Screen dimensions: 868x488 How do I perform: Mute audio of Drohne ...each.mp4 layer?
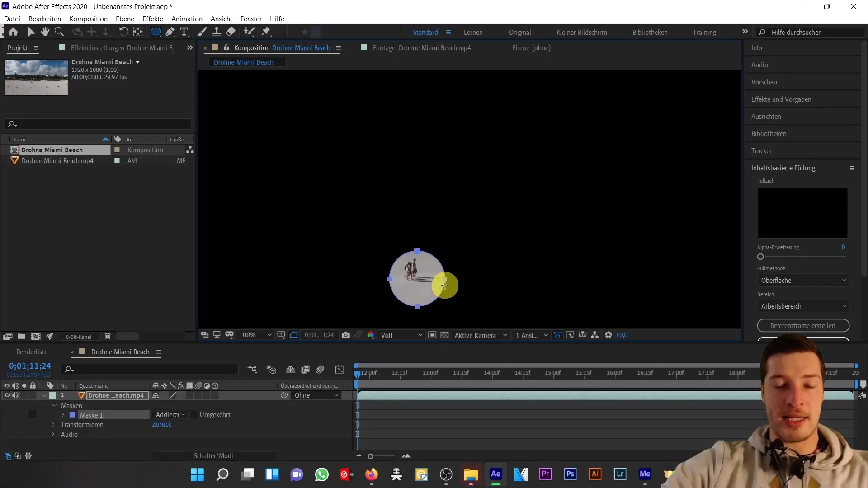click(16, 395)
